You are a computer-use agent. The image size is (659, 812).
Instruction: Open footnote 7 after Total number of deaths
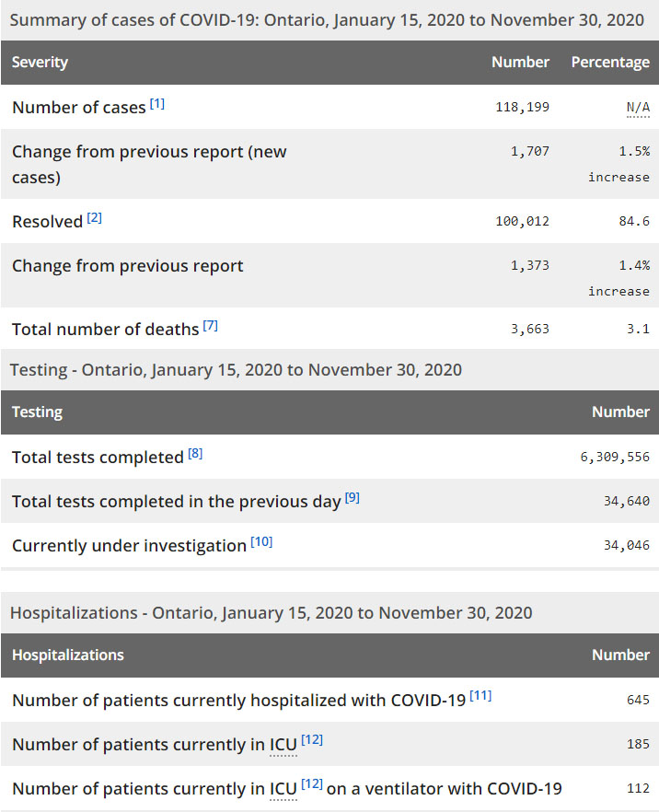210,325
